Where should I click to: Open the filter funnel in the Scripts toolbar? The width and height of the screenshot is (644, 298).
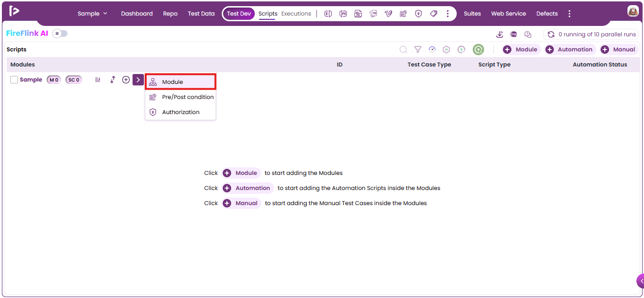click(418, 50)
